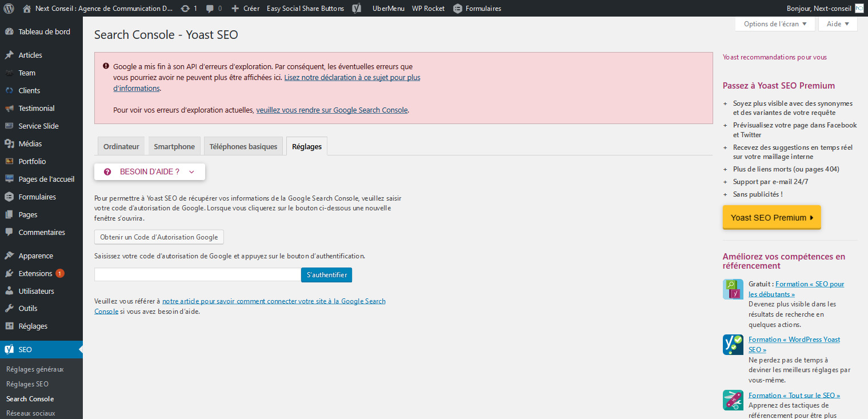Click the Extensions plug icon

9,273
